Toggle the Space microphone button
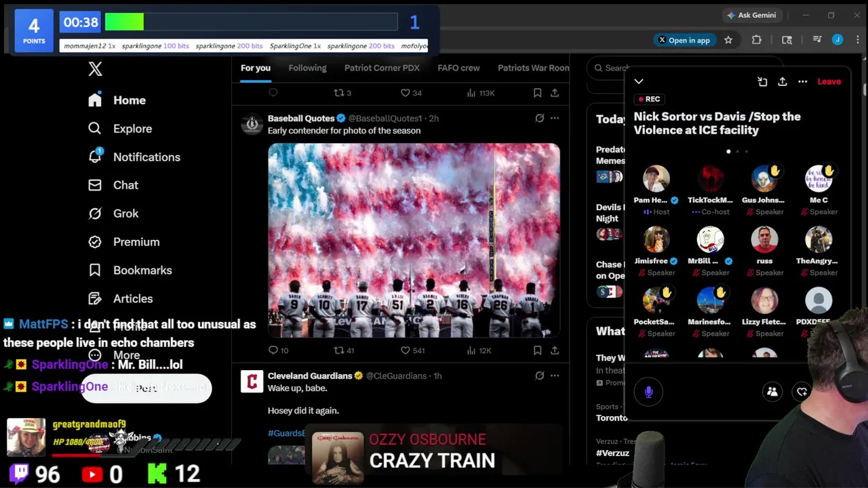 coord(648,392)
